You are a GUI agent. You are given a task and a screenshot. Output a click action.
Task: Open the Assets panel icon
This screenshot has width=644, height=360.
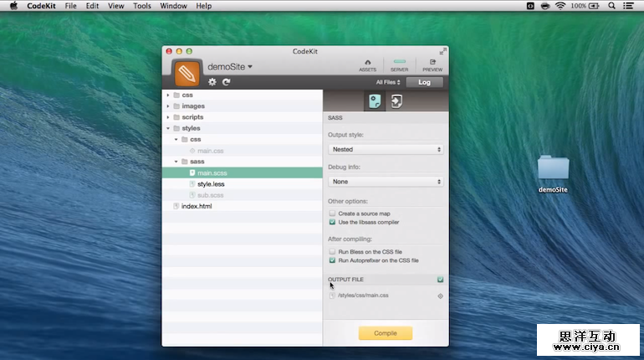[367, 64]
